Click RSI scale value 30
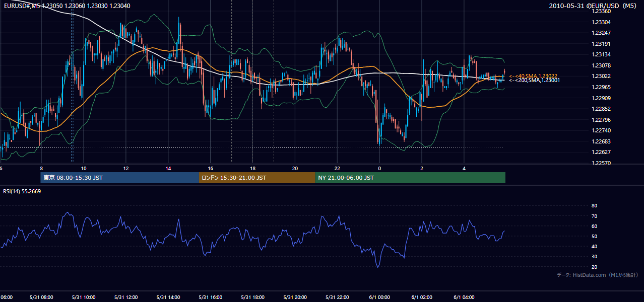This screenshot has width=644, height=302. pos(594,257)
